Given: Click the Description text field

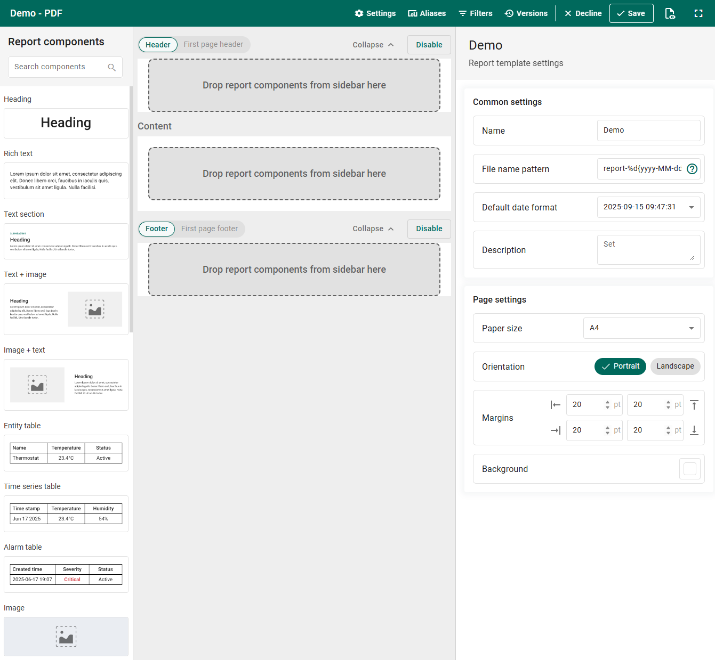Looking at the screenshot, I should coord(648,249).
